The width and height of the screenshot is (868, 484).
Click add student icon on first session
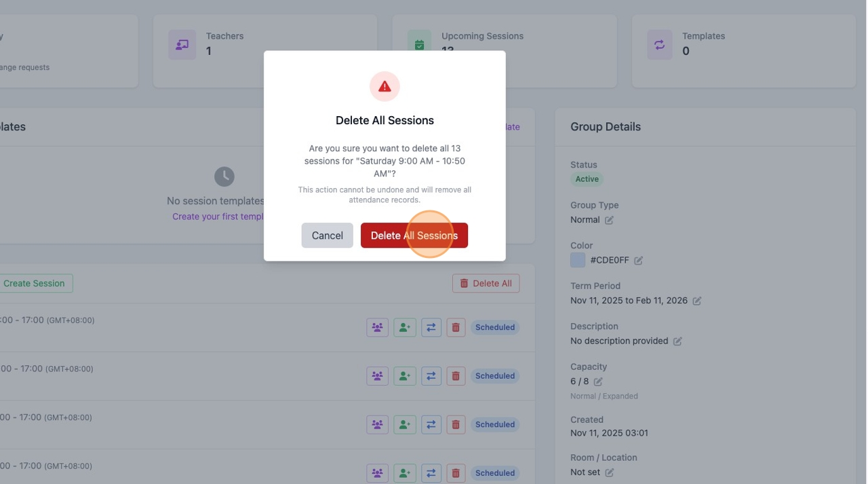pos(405,327)
